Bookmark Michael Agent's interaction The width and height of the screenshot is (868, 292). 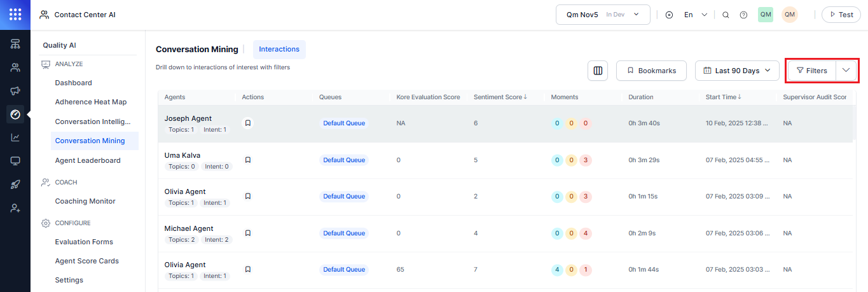[248, 233]
